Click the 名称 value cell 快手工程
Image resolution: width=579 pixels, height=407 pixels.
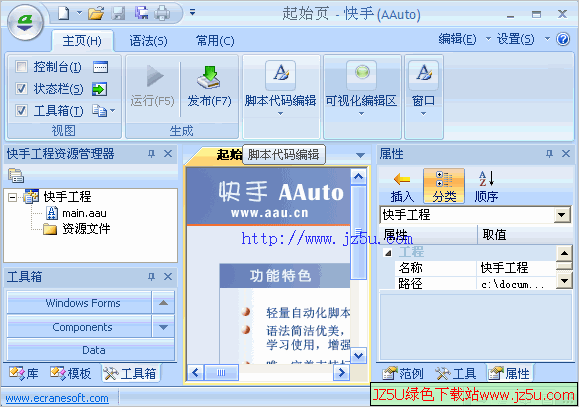(x=515, y=268)
